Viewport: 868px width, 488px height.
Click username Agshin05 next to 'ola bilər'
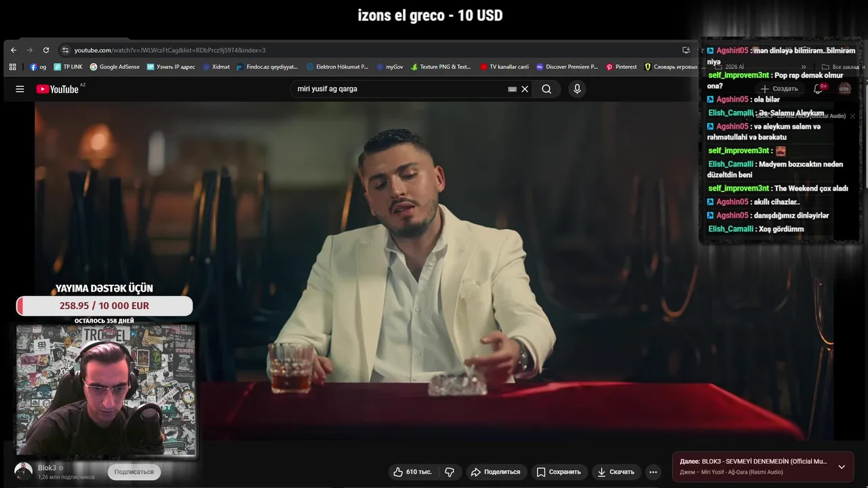coord(732,100)
